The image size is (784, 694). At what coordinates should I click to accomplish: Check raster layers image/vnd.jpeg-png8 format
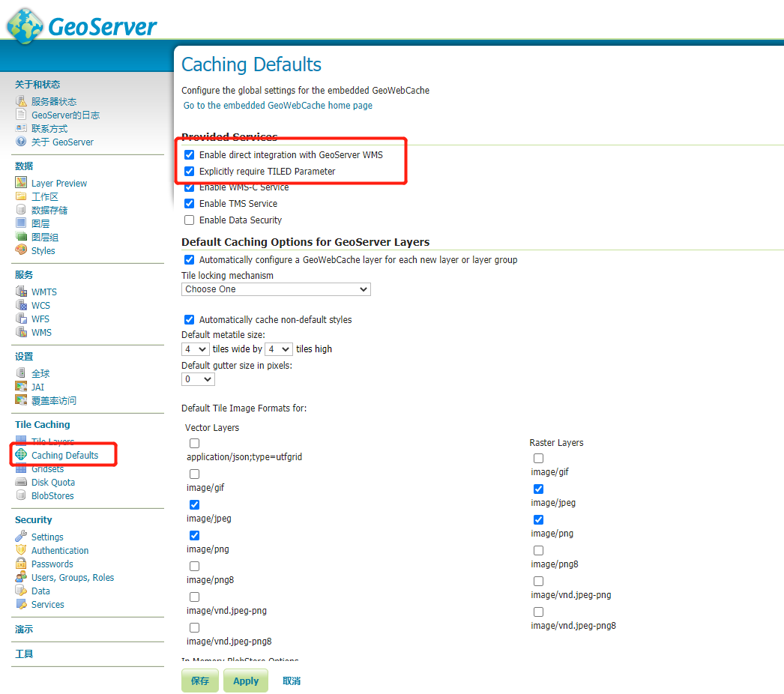(538, 612)
